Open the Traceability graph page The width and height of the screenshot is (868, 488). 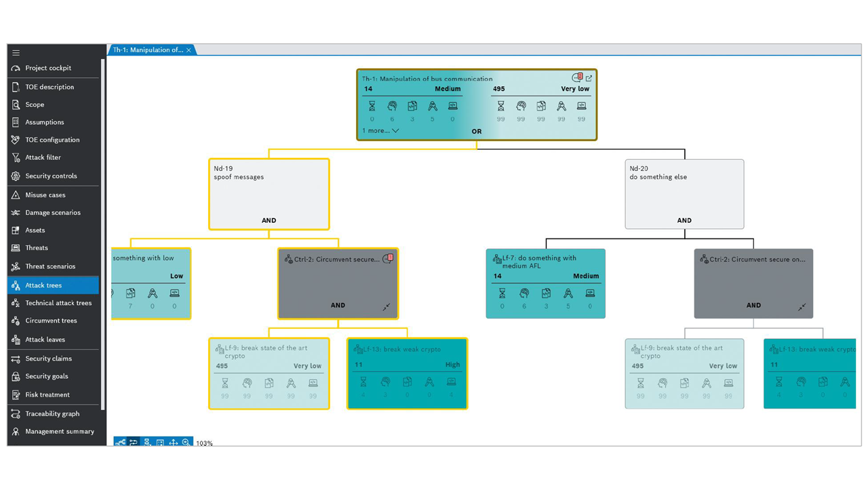click(x=52, y=413)
